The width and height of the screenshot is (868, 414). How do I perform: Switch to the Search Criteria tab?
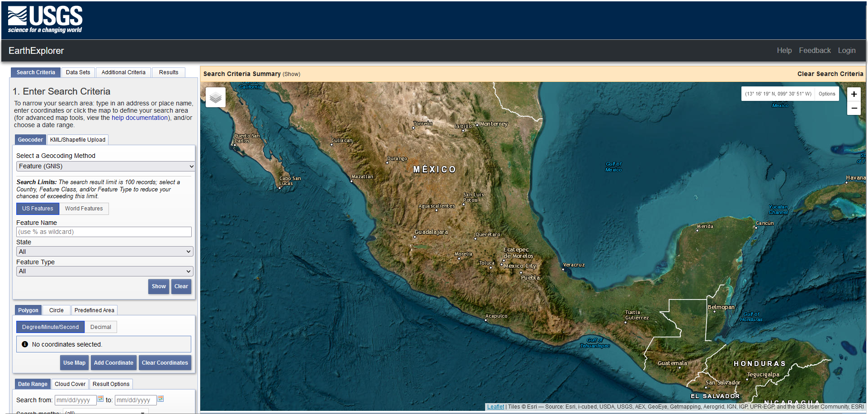tap(36, 72)
